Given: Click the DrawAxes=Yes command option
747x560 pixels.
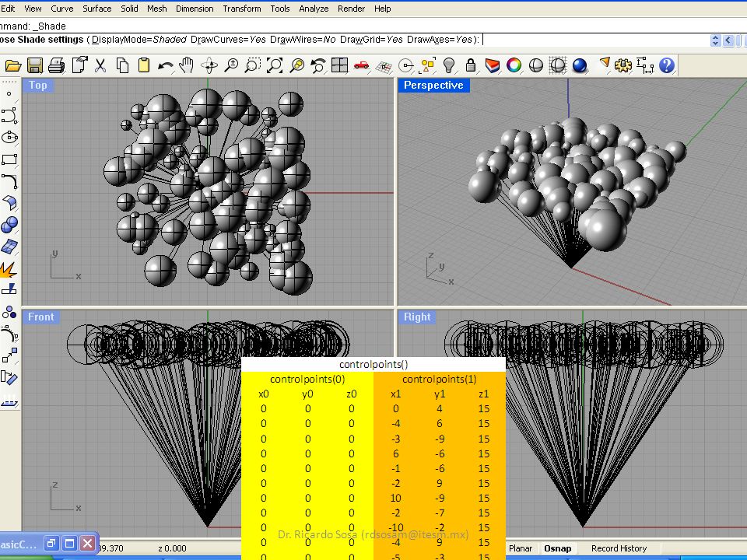Looking at the screenshot, I should [439, 40].
